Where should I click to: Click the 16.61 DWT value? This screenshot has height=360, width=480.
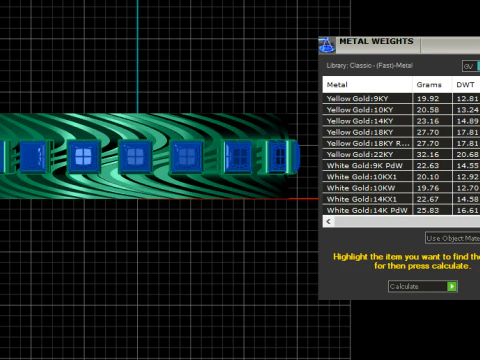point(468,210)
